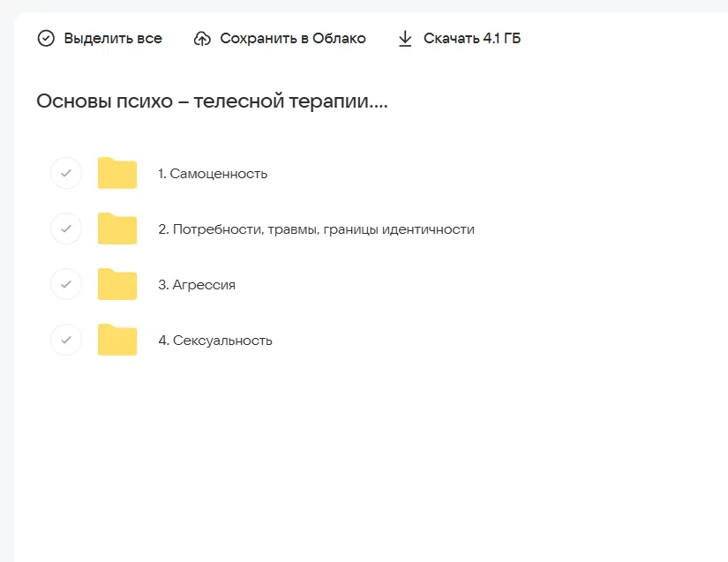The image size is (728, 562).
Task: Open the "4. Сексуальность" folder name
Action: coord(215,341)
